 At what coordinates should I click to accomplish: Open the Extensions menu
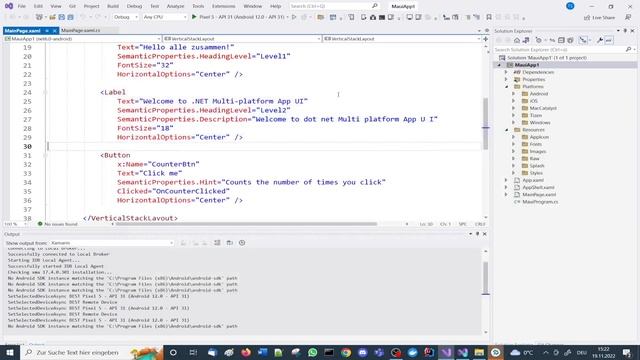(224, 6)
